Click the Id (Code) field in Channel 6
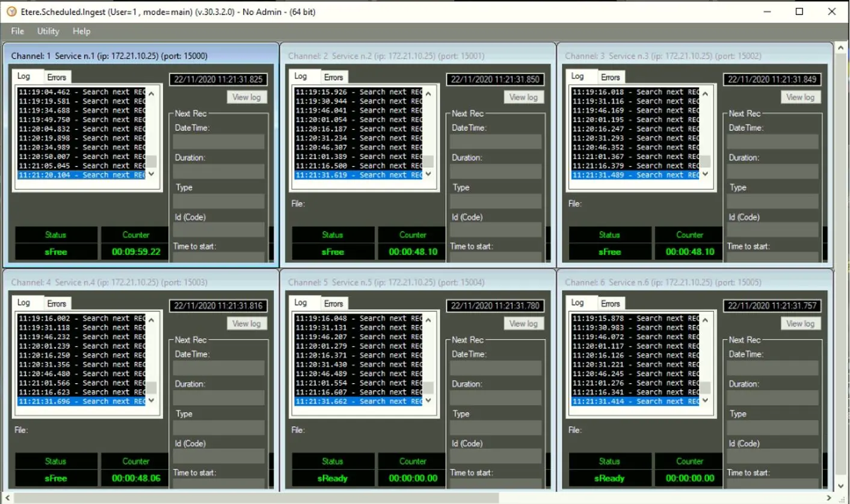 click(772, 456)
